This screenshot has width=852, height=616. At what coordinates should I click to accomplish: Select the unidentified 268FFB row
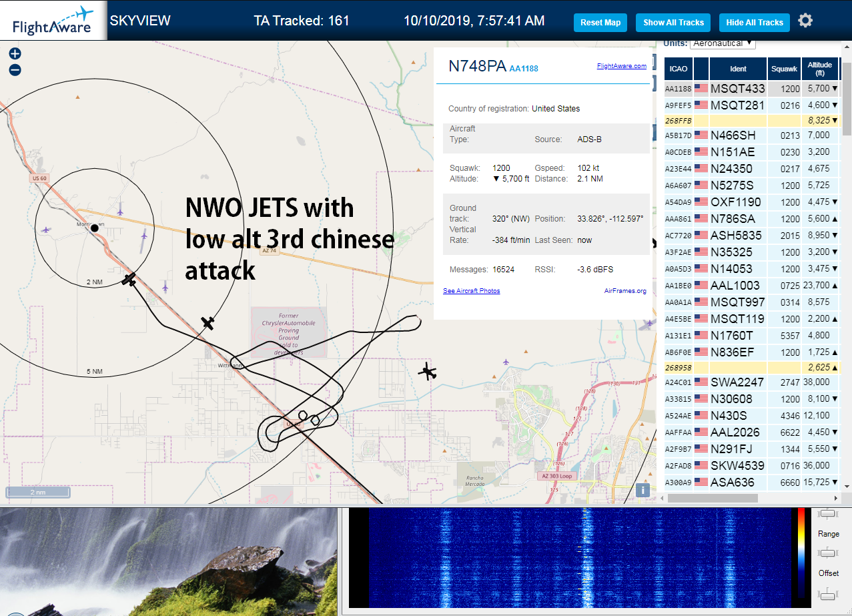click(x=752, y=121)
